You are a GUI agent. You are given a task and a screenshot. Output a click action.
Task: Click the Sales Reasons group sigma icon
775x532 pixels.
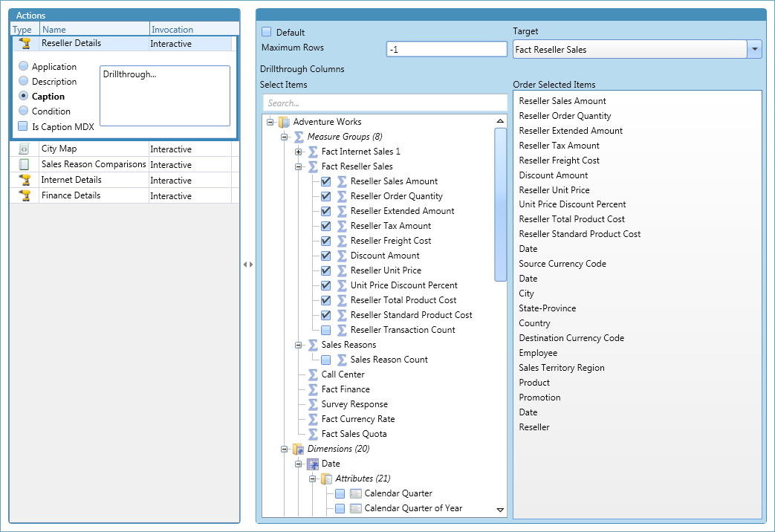tap(313, 345)
